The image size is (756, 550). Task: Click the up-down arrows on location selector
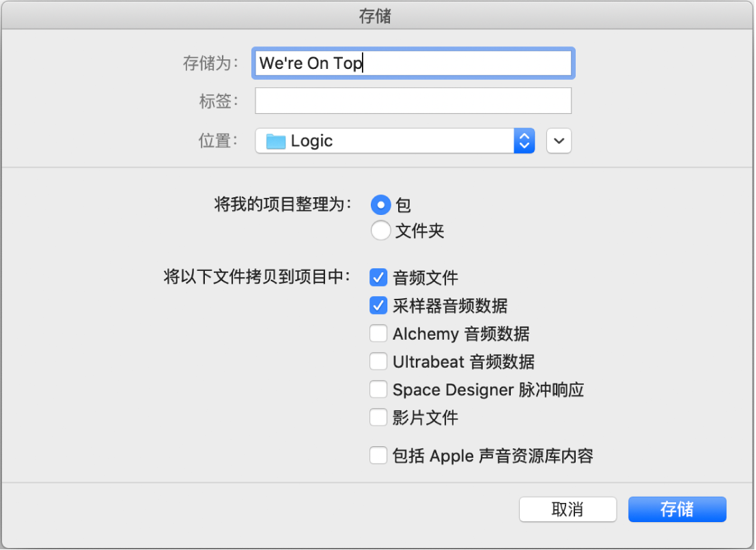click(523, 141)
